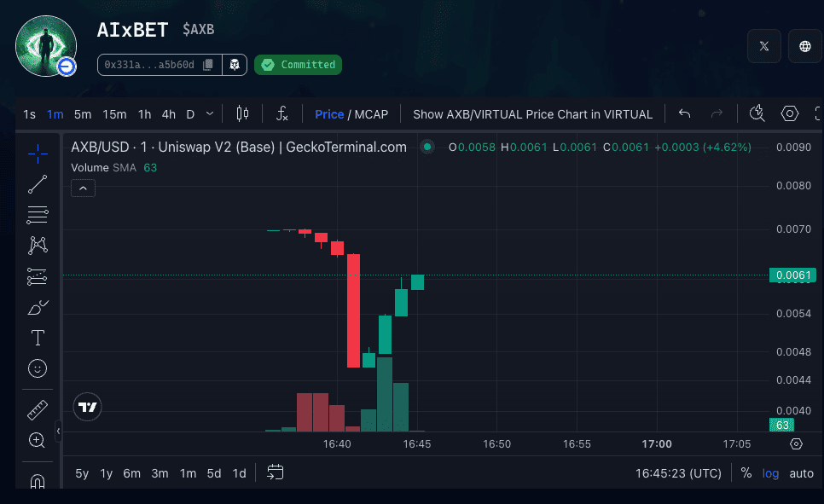Viewport: 824px width, 504px height.
Task: Toggle auto scale on price axis
Action: tap(801, 473)
